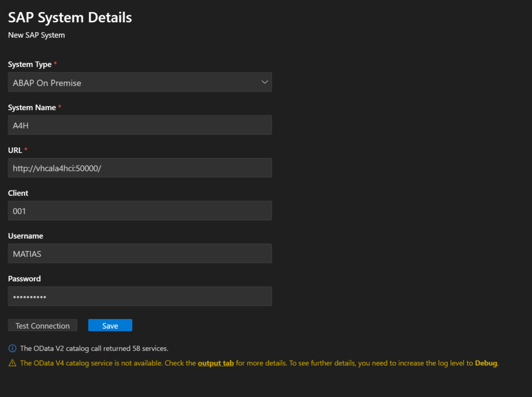Image resolution: width=532 pixels, height=397 pixels.
Task: Focus the URL input field
Action: [139, 168]
